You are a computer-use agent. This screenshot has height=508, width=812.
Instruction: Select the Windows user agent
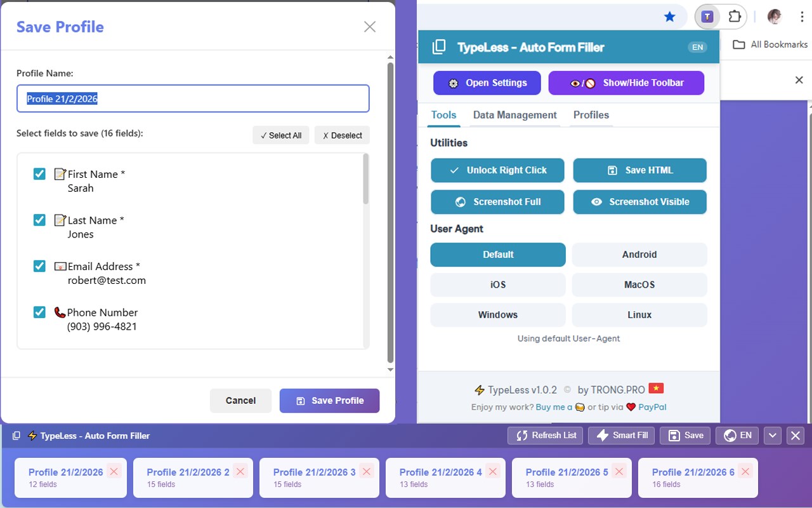(x=498, y=315)
